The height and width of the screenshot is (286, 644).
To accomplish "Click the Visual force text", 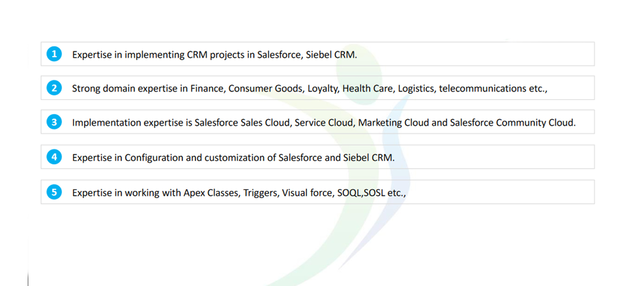I will (x=306, y=193).
